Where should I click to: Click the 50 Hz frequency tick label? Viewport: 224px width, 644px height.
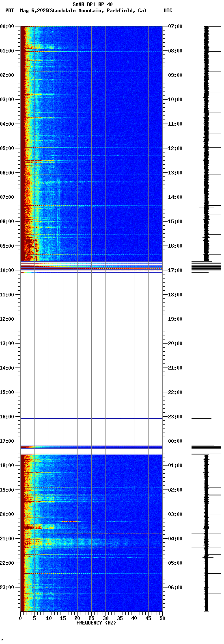point(162,618)
